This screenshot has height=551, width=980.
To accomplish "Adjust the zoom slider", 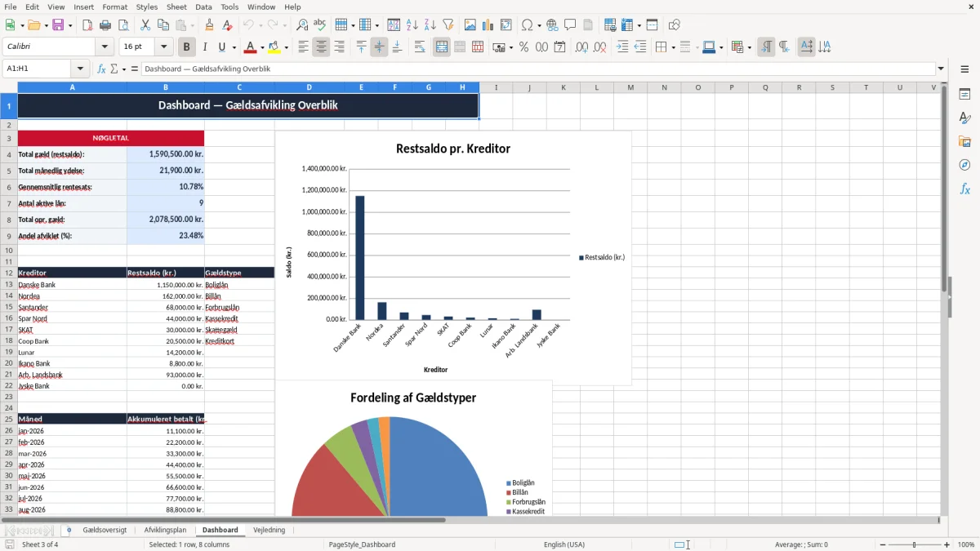I will pyautogui.click(x=914, y=544).
